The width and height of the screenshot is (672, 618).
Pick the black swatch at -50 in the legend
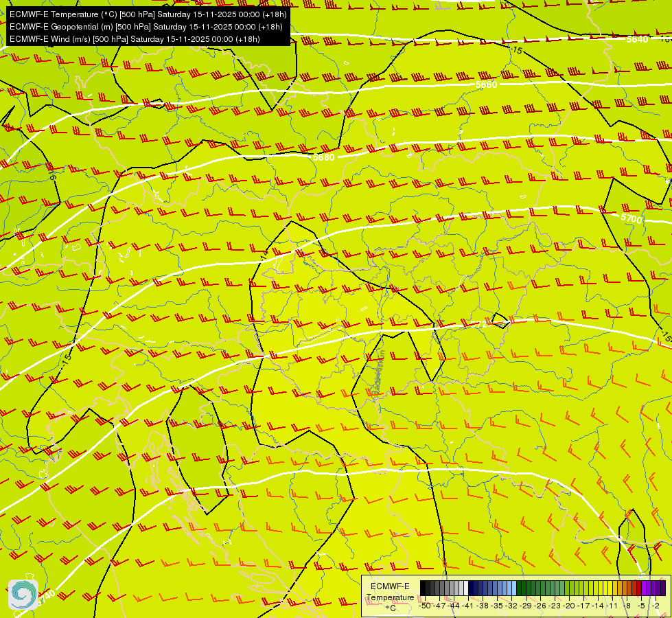423,588
